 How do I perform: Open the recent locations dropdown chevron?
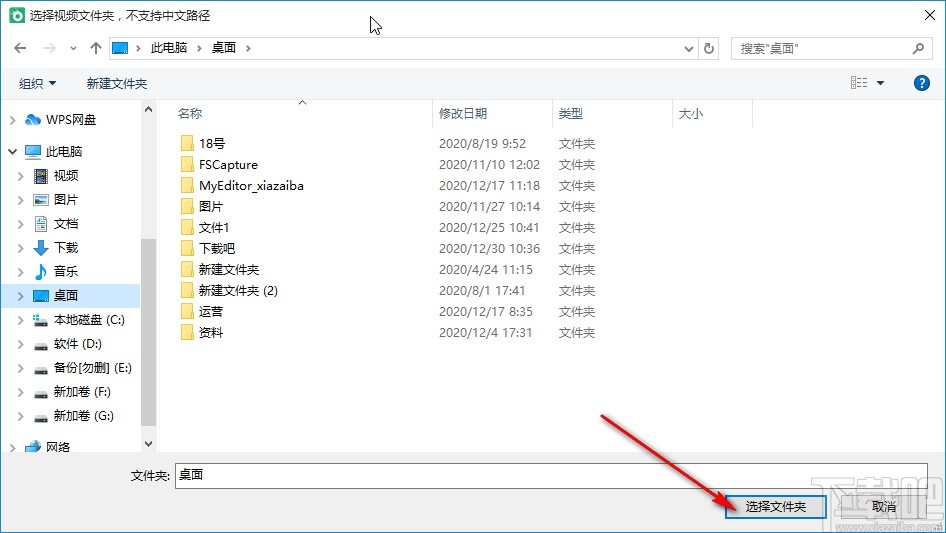(x=73, y=49)
